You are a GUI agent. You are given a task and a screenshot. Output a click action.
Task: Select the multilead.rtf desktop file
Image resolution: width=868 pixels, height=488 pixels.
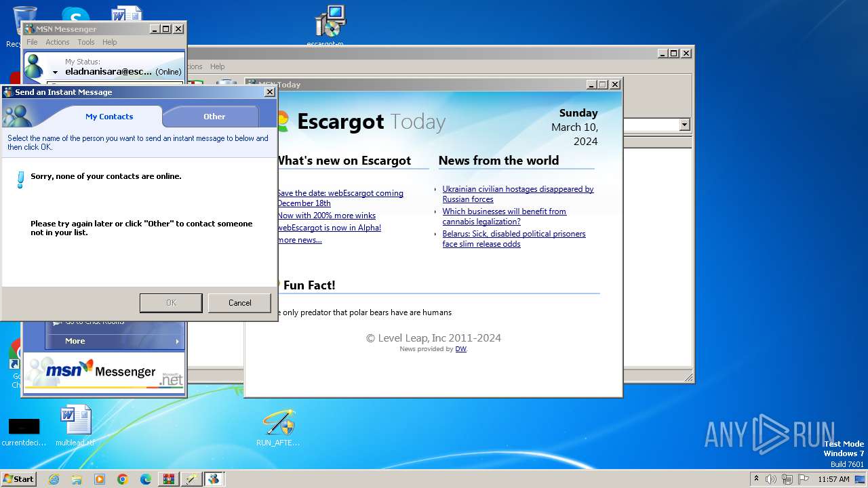[75, 426]
